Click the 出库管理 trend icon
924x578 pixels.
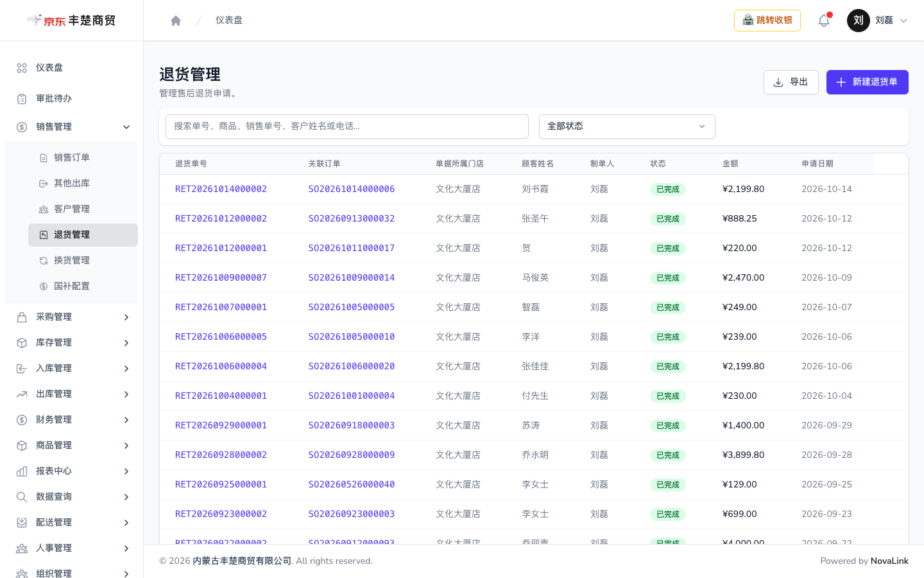(x=22, y=394)
